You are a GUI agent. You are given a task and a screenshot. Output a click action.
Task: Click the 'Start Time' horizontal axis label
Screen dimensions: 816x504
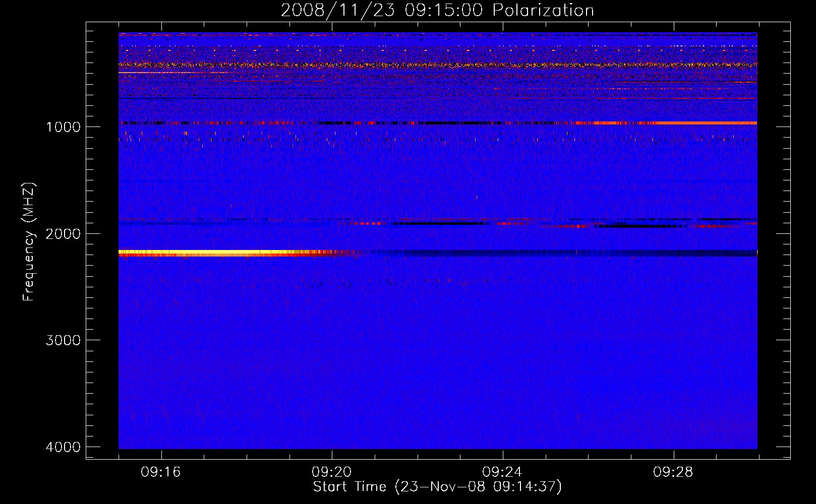point(437,487)
